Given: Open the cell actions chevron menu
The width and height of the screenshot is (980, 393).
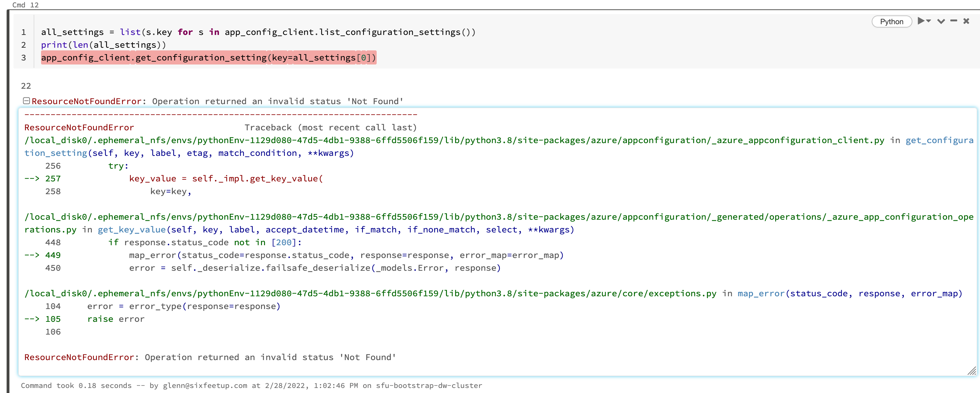Looking at the screenshot, I should 940,21.
